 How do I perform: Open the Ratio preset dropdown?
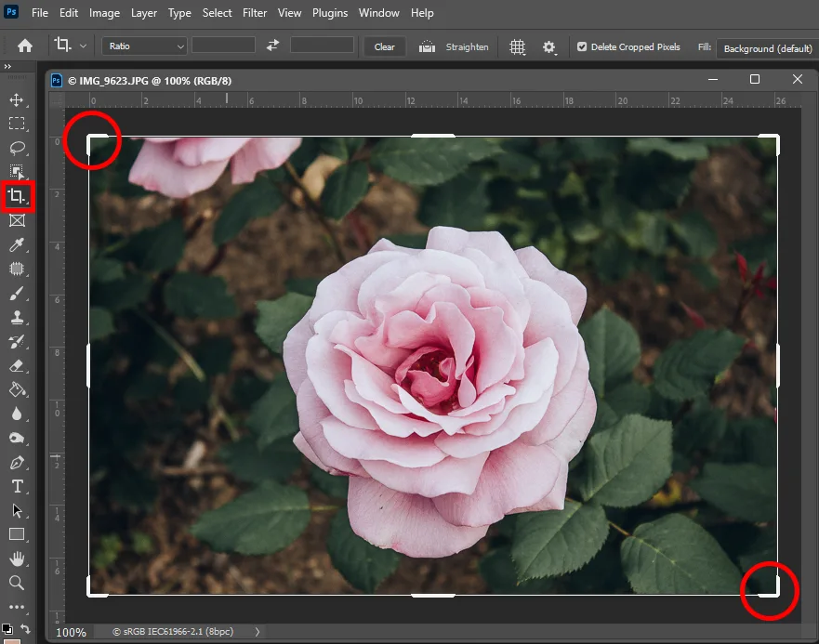click(144, 46)
